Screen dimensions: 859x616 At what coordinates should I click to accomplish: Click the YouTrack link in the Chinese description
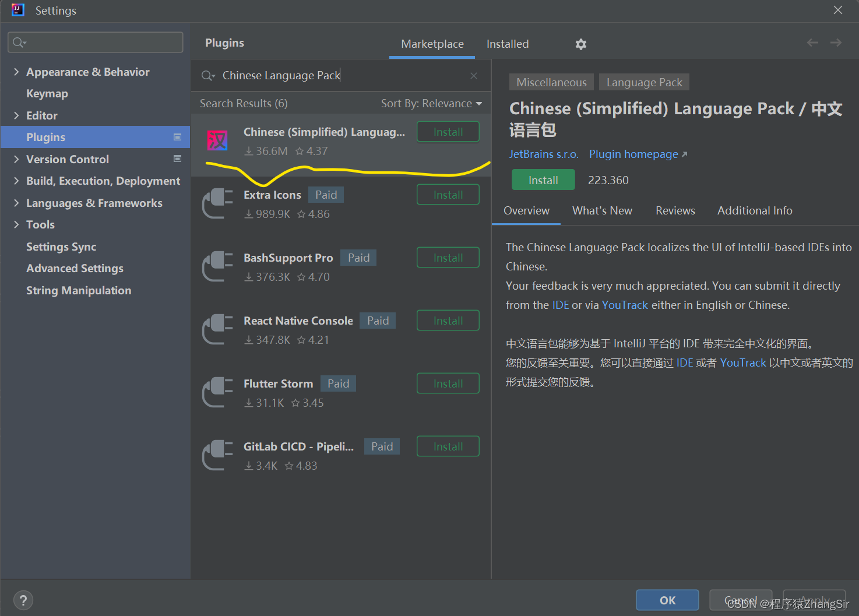click(x=743, y=362)
